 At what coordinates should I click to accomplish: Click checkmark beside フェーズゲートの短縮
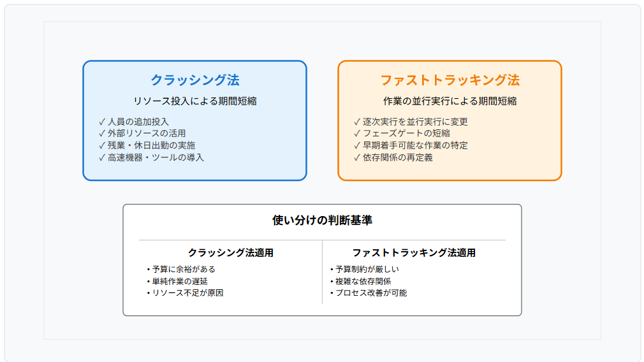click(x=357, y=133)
